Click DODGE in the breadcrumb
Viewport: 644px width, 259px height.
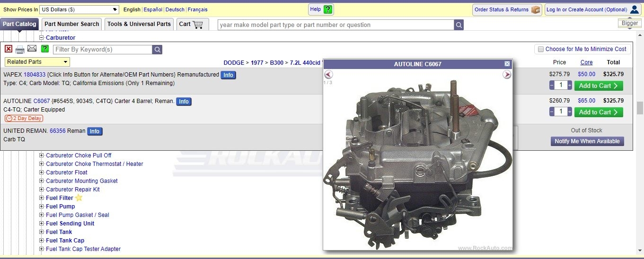[234, 62]
